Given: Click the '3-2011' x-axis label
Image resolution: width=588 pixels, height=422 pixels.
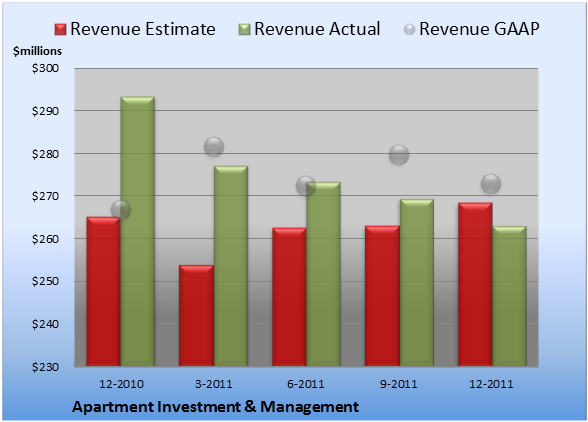Looking at the screenshot, I should [214, 384].
